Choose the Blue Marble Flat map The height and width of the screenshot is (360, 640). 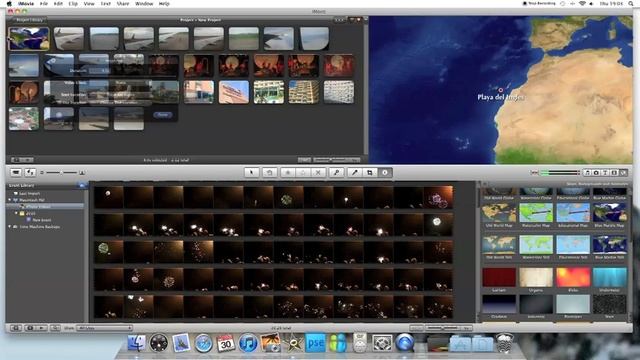point(610,245)
